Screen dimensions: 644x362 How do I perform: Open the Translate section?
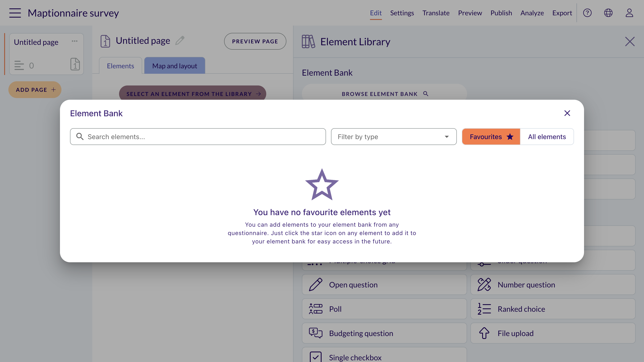point(436,13)
